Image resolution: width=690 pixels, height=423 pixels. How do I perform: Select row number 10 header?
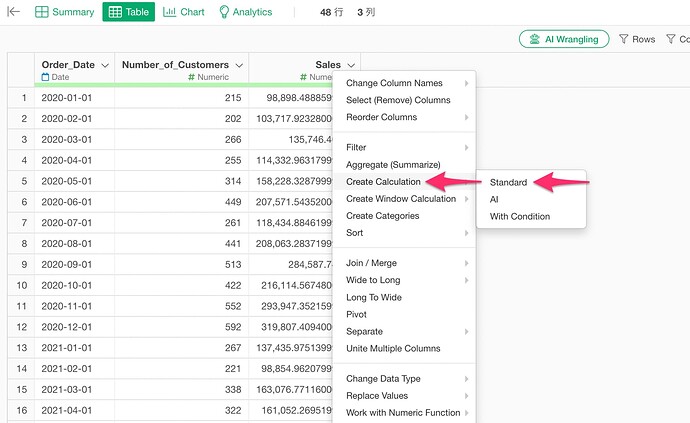point(21,285)
